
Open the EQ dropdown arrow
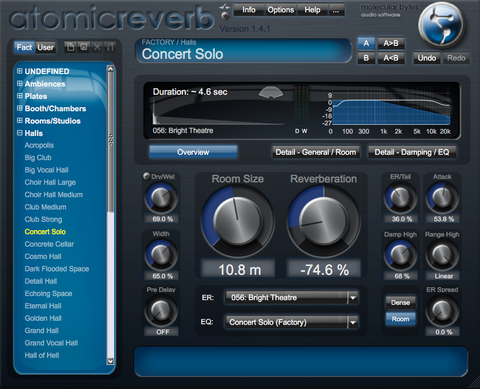(353, 322)
